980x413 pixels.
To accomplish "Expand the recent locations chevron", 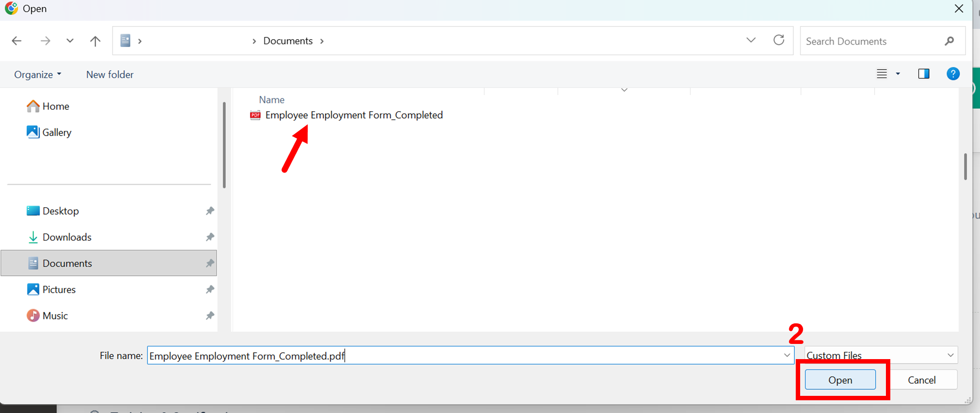I will click(70, 41).
